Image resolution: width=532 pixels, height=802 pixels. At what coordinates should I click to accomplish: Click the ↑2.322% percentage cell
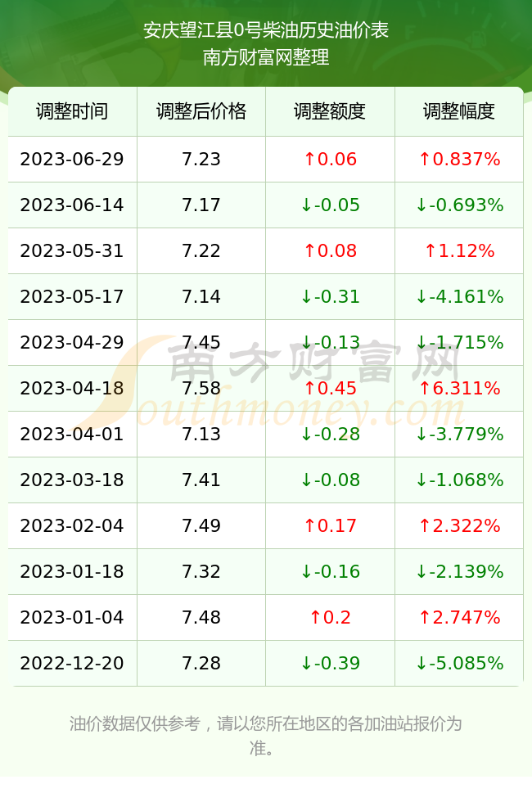tap(459, 525)
